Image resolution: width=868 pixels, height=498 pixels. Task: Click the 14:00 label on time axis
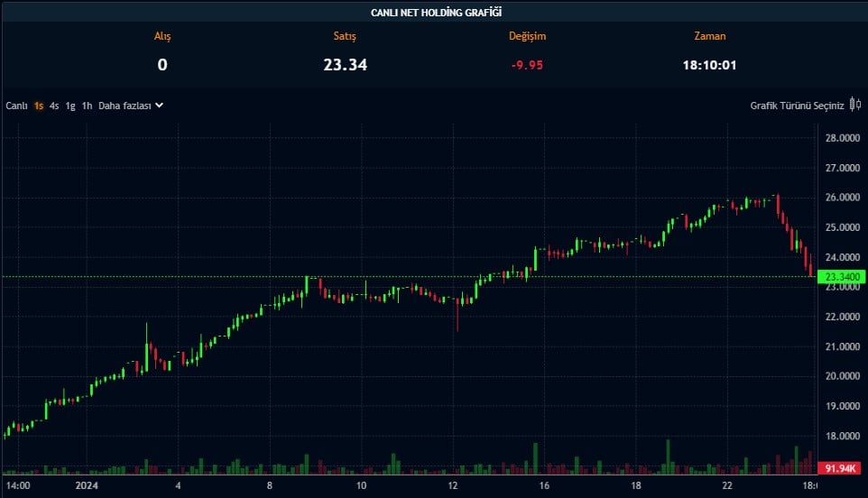[19, 485]
